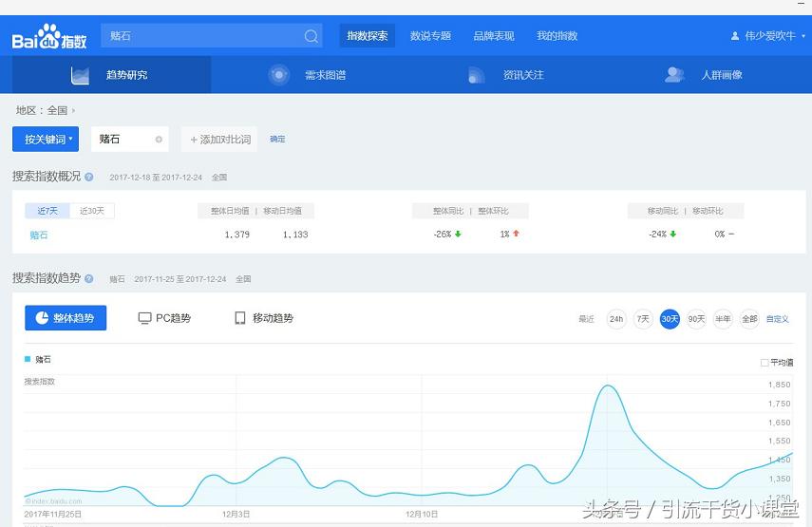The image size is (812, 527).
Task: Select the 7天 time range
Action: [643, 319]
